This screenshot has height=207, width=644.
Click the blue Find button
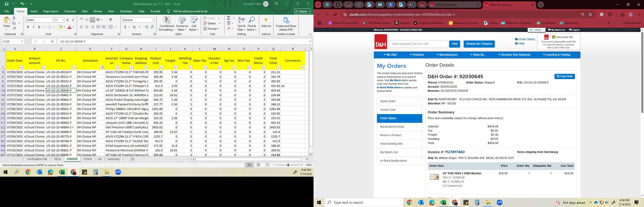454,44
